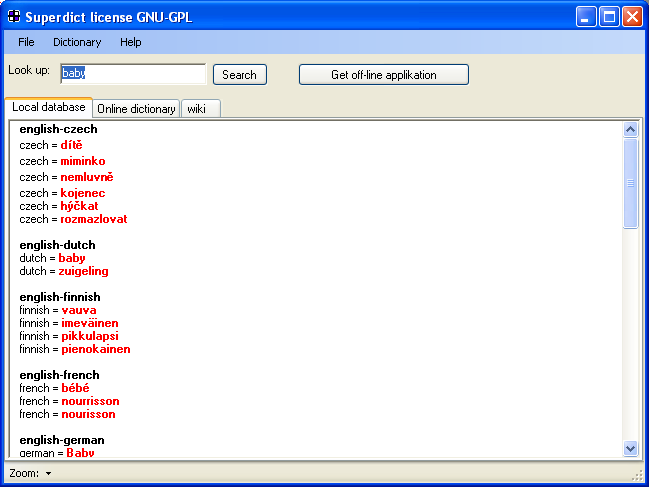649x487 pixels.
Task: Switch to the Local database tab
Action: [48, 107]
